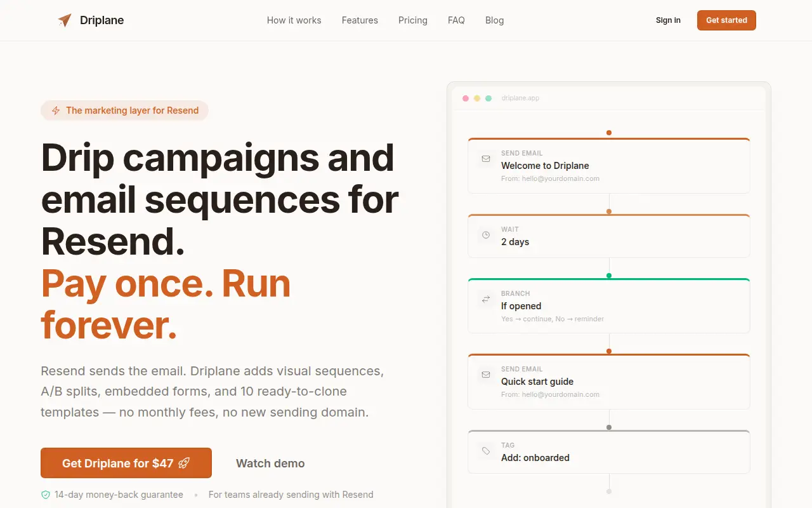The height and width of the screenshot is (508, 812).
Task: Click the Get started button
Action: (x=726, y=20)
